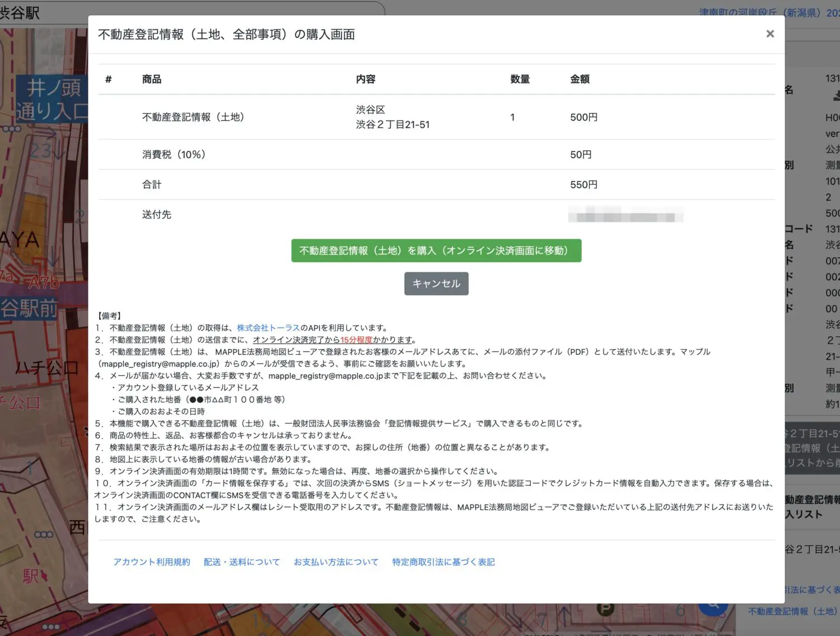This screenshot has width=840, height=636.
Task: Click the P parking symbol on the map
Action: 605,609
